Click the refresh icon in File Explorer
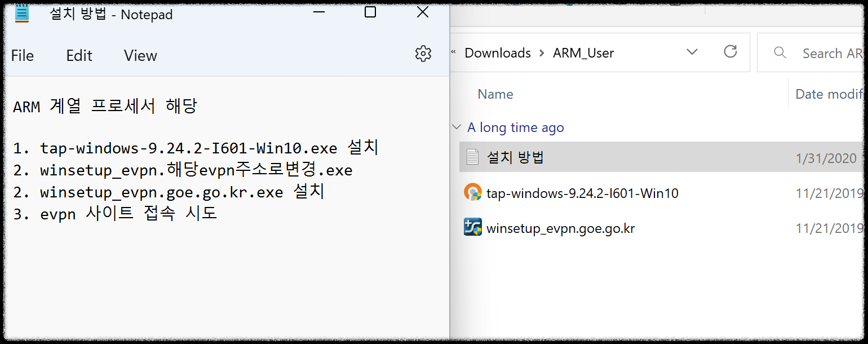Image resolution: width=868 pixels, height=344 pixels. pyautogui.click(x=730, y=52)
